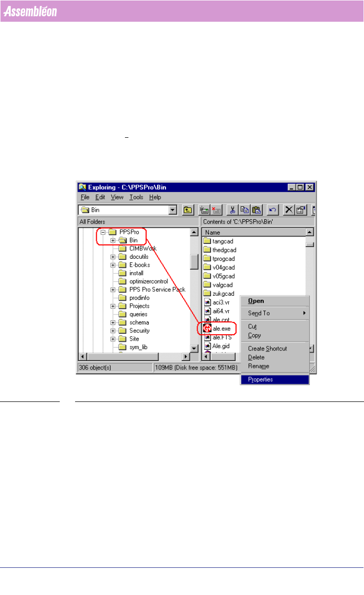Screen dimensions: 364x595
Task: Click the Disconnect Network Drive toolbar icon
Action: point(216,210)
